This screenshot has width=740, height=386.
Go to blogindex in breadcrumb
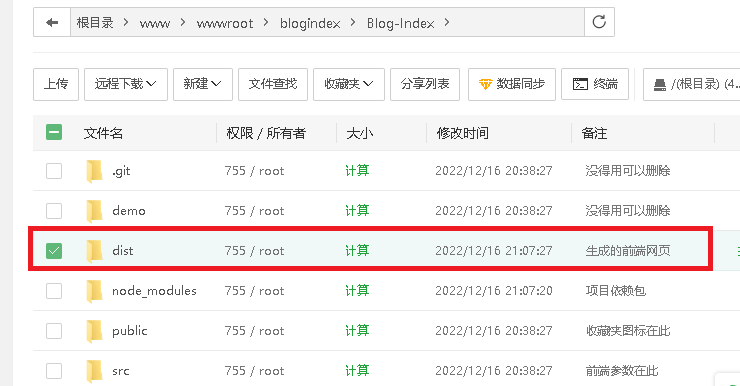(310, 23)
